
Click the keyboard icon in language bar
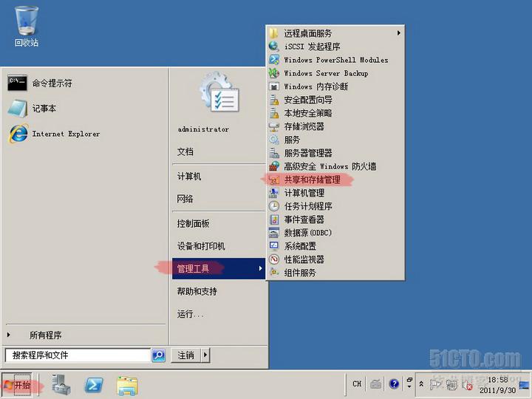(x=375, y=384)
